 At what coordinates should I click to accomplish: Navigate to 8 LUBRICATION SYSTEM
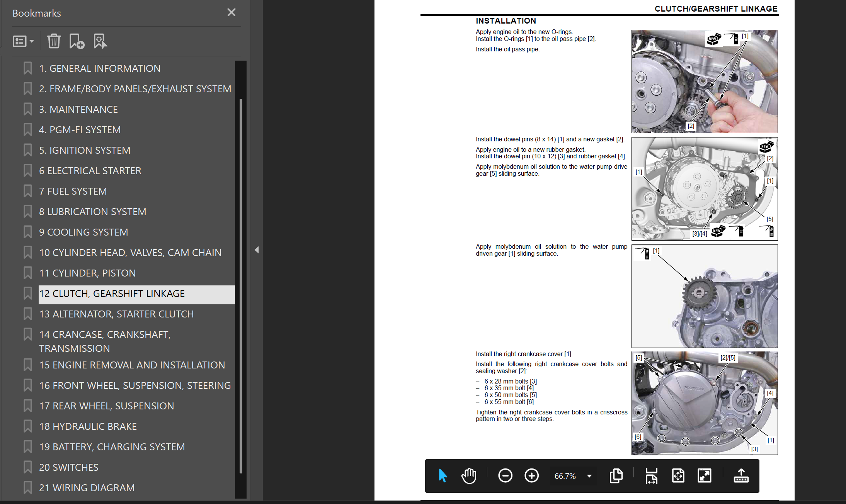(92, 212)
